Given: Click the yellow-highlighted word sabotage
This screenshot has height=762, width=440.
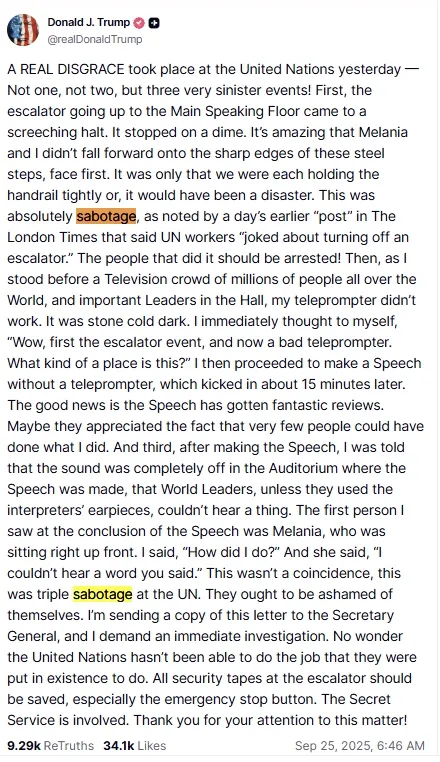Looking at the screenshot, I should (x=103, y=594).
